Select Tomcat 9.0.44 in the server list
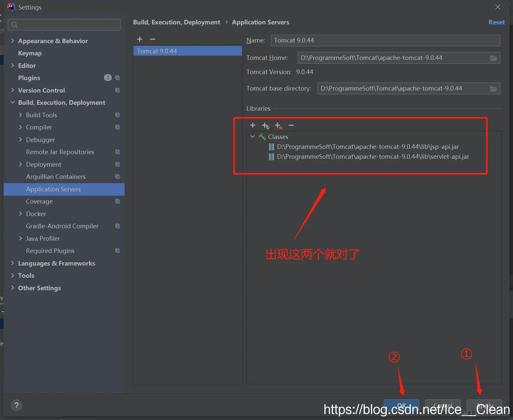Image resolution: width=513 pixels, height=420 pixels. [187, 51]
